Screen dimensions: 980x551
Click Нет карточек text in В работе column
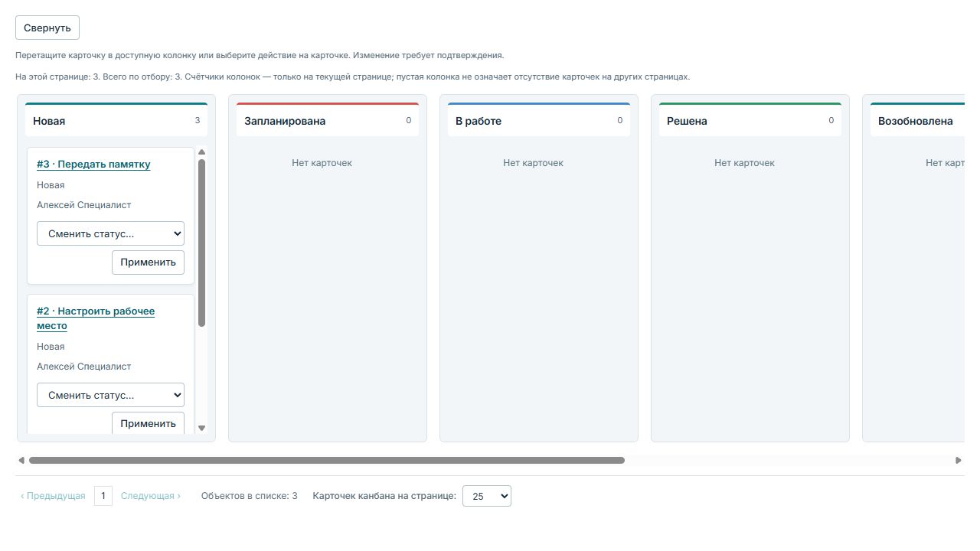[533, 163]
